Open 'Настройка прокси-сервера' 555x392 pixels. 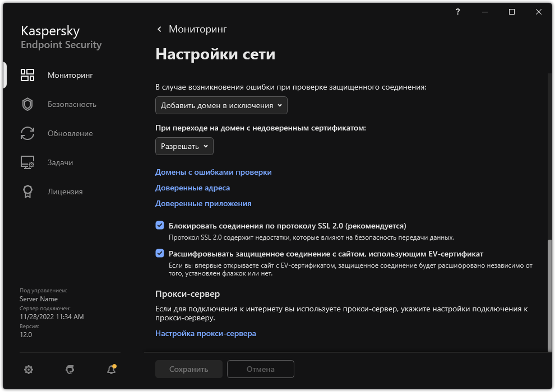[x=205, y=334]
